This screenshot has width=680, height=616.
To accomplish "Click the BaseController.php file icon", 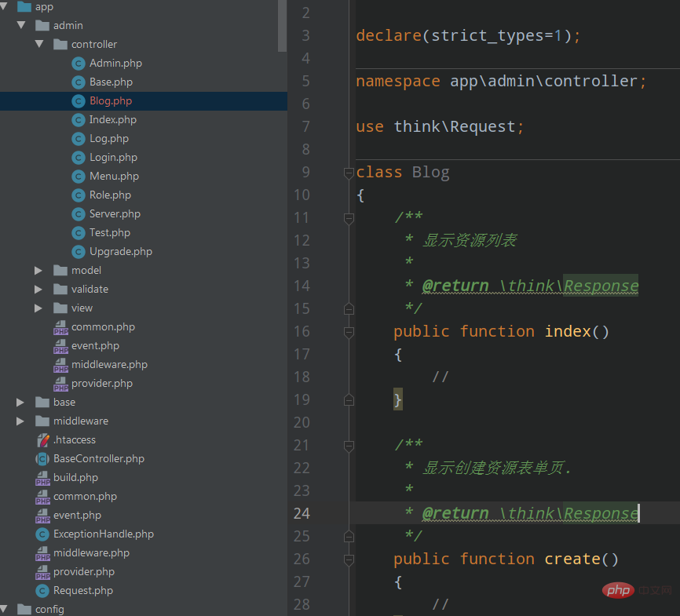I will 42,459.
